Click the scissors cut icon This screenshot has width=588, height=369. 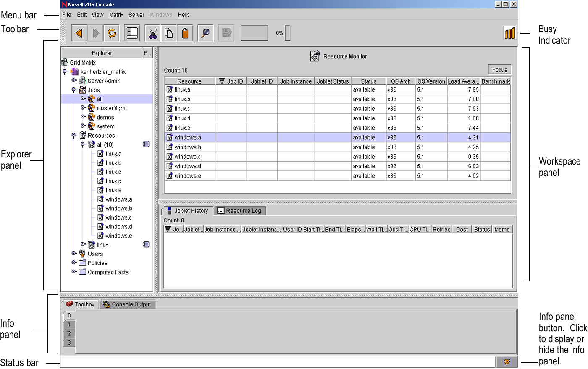pos(153,33)
